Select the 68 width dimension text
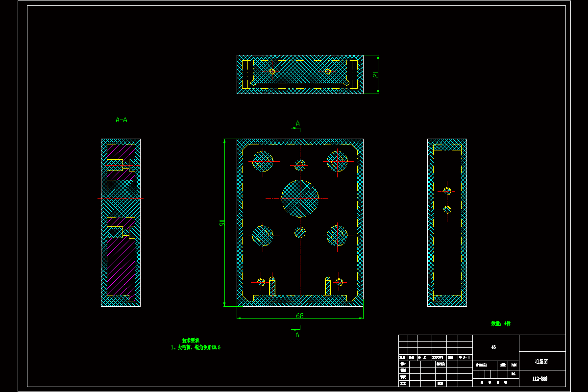This screenshot has height=392, width=588. coord(299,316)
